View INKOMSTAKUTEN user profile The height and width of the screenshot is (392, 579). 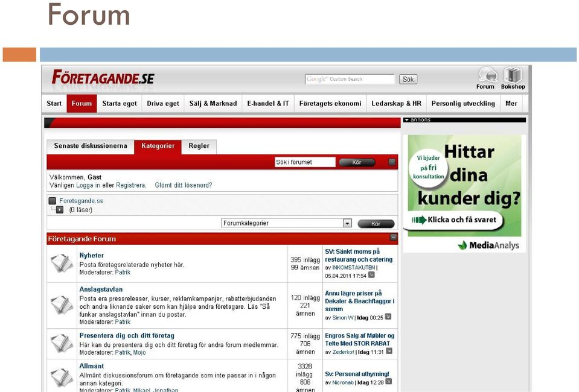coord(353,267)
